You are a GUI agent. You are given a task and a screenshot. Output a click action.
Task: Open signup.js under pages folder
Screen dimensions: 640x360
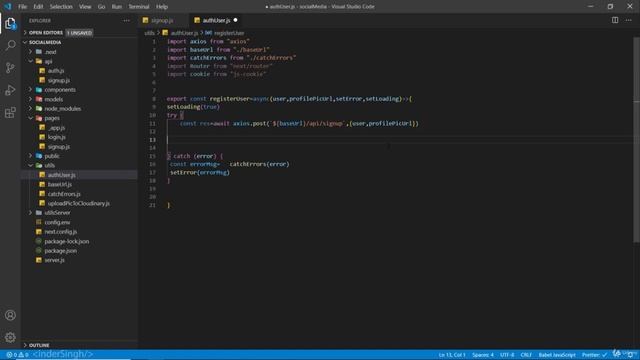pos(59,146)
